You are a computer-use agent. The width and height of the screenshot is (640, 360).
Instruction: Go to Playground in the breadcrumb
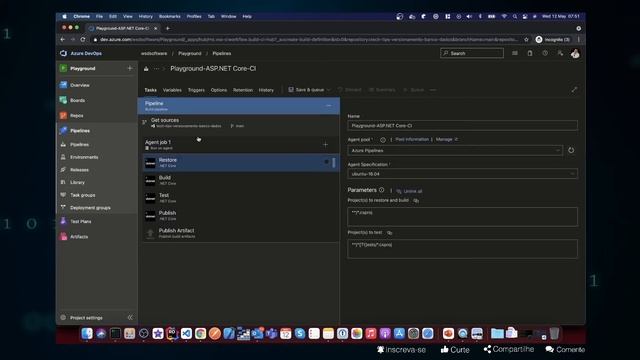[189, 53]
